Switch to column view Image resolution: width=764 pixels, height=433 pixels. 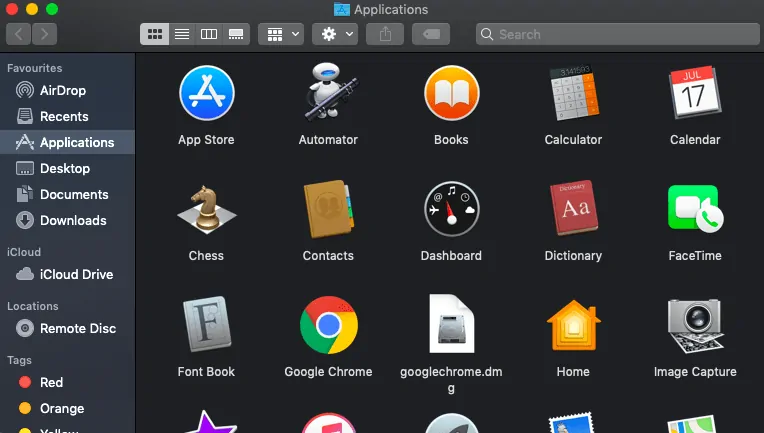[209, 34]
